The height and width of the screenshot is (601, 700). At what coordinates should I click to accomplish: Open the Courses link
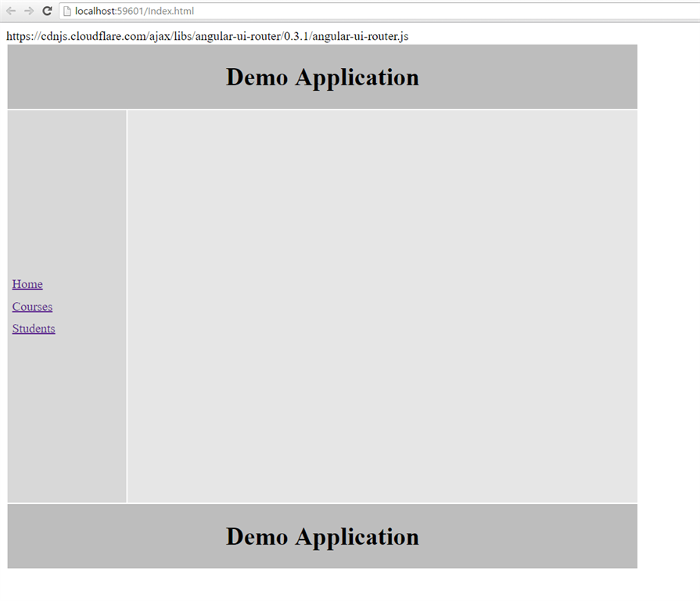coord(32,307)
